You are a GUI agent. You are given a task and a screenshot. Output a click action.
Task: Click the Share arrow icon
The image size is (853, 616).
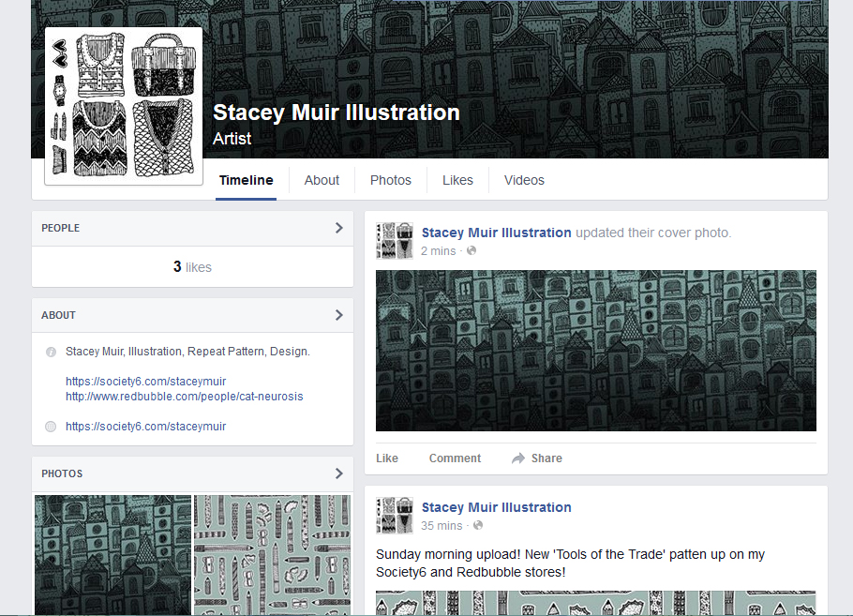[x=518, y=458]
